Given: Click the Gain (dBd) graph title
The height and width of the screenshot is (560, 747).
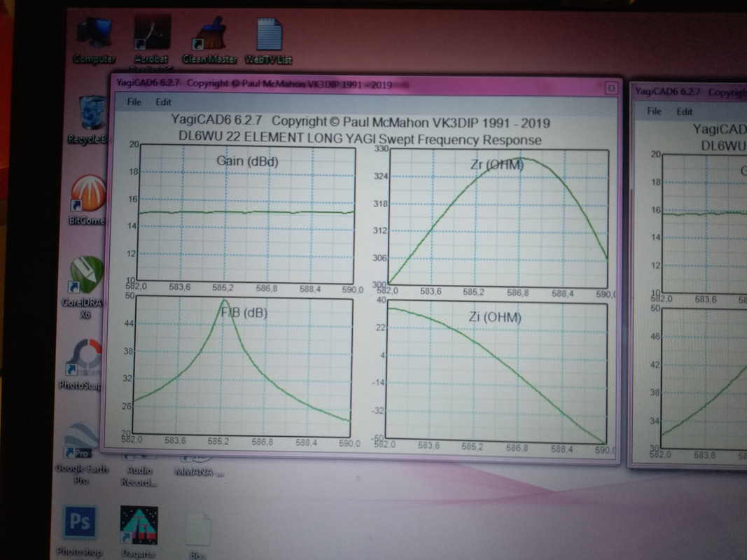Looking at the screenshot, I should click(247, 161).
